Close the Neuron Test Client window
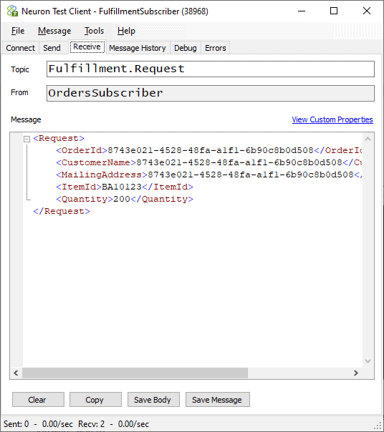384x432 pixels. 367,11
